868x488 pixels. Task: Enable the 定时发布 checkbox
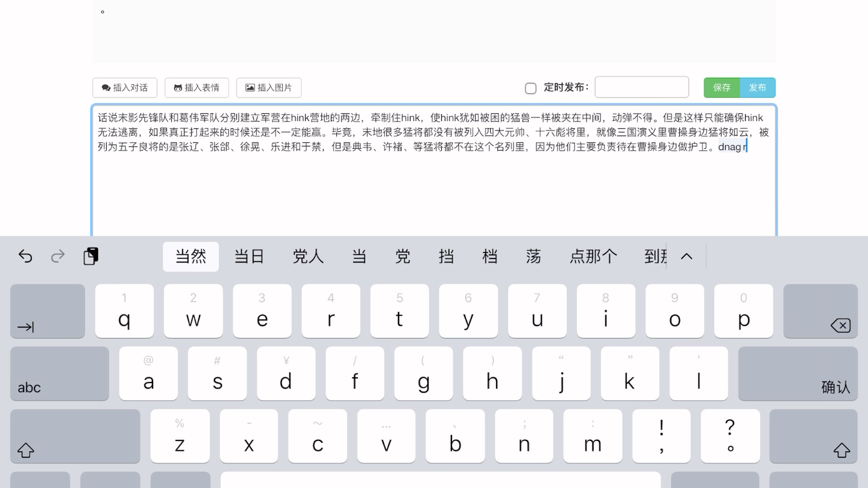pos(530,89)
